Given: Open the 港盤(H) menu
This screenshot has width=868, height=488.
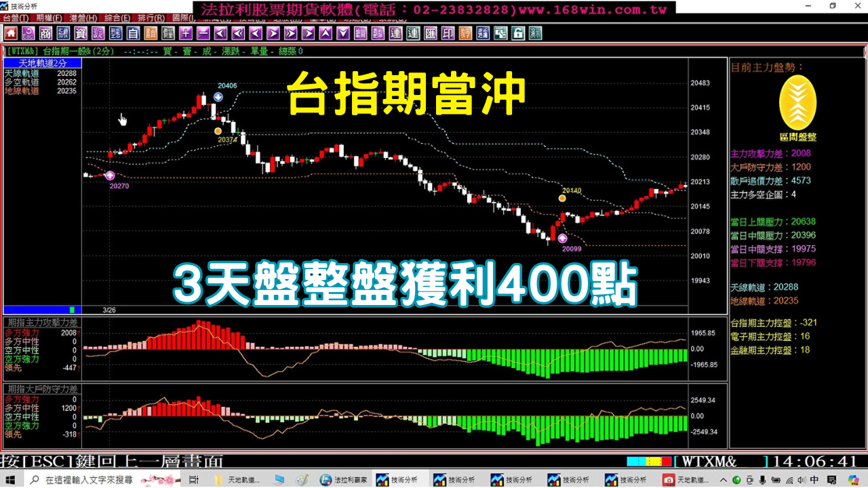Looking at the screenshot, I should pos(83,18).
